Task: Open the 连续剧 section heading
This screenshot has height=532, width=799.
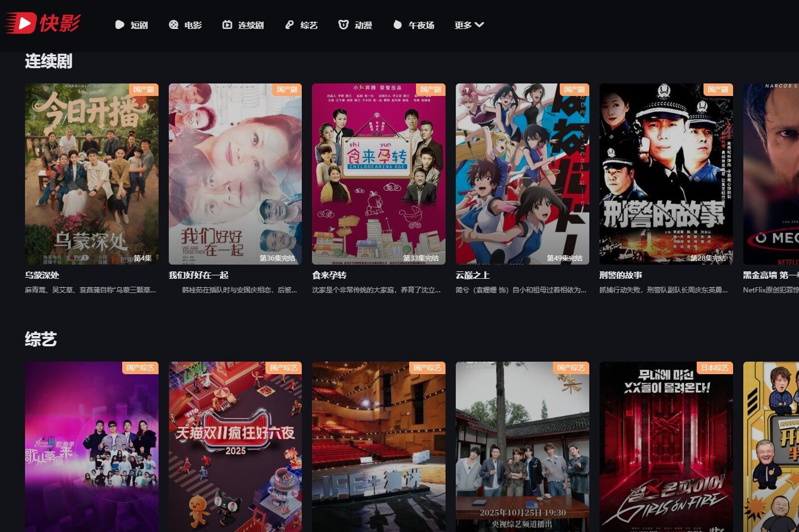Action: point(48,61)
